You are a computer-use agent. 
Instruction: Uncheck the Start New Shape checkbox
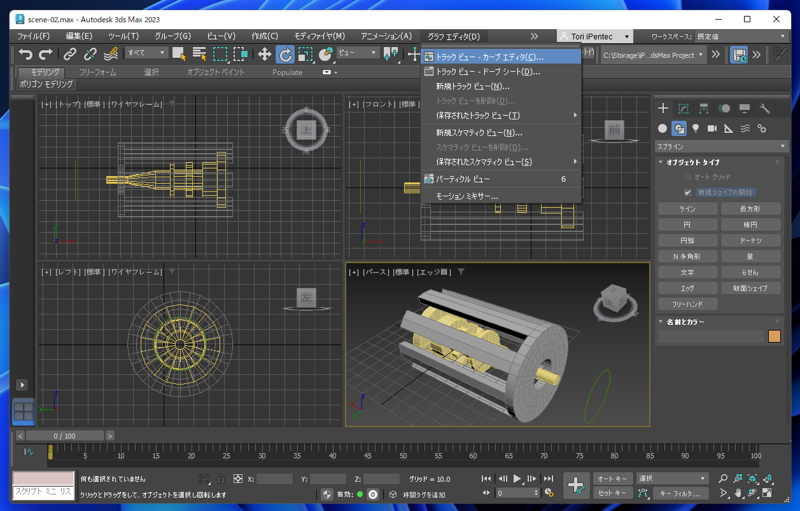[687, 192]
